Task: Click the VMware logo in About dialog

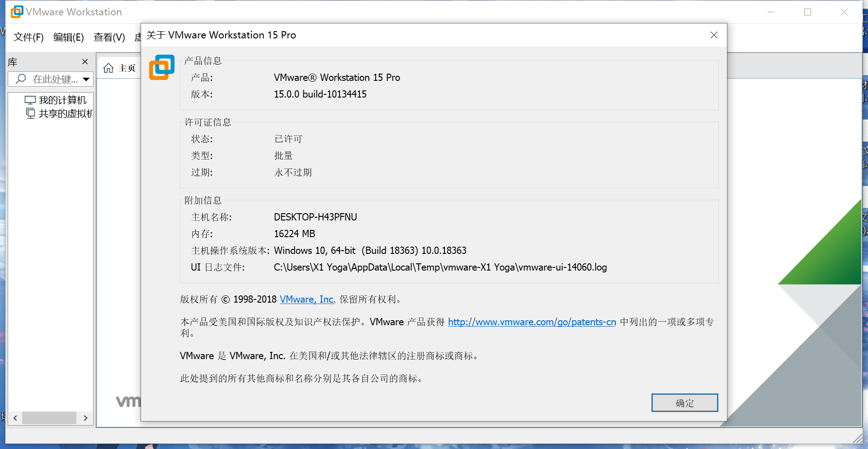Action: (x=162, y=67)
